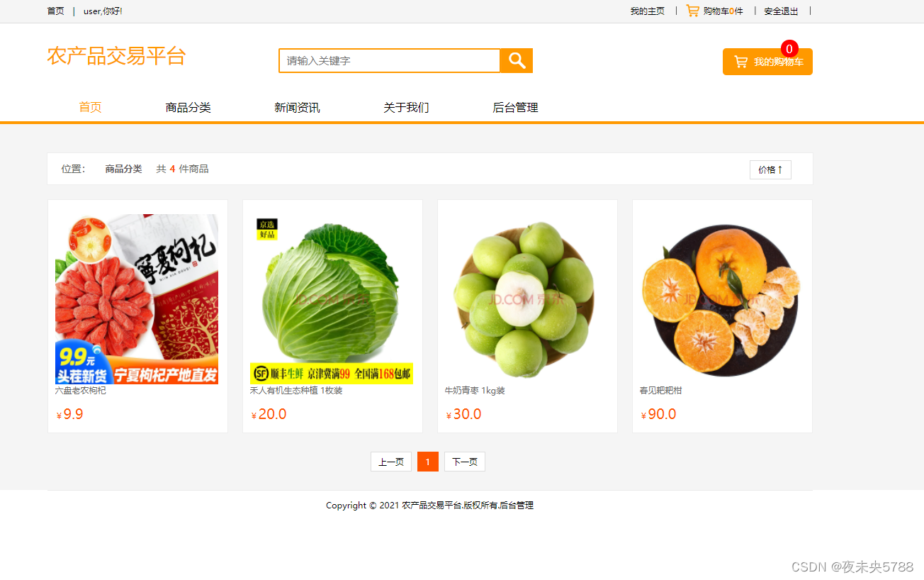Open the 六盘老农枸杞 product image
924x580 pixels.
(x=137, y=299)
